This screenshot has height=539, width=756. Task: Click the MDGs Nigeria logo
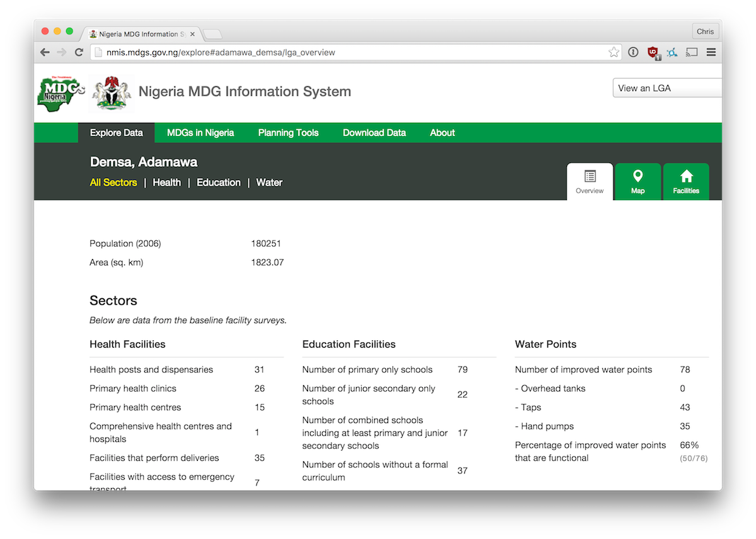[x=61, y=93]
